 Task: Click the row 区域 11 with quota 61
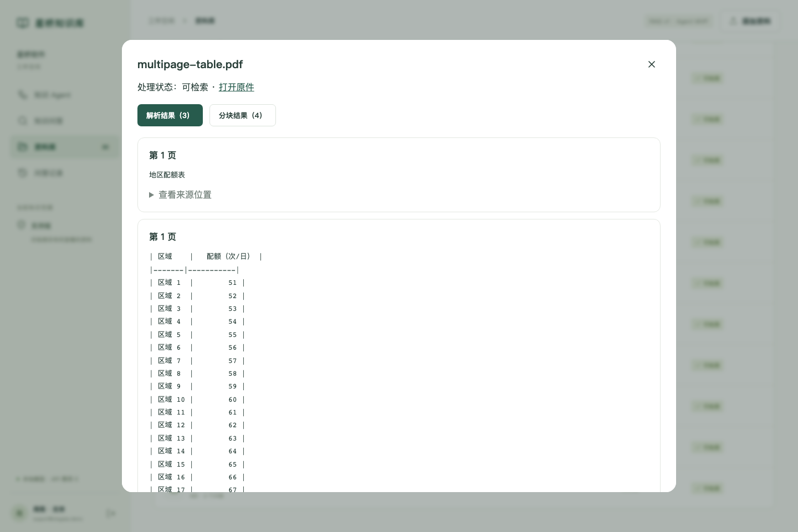[x=197, y=412]
